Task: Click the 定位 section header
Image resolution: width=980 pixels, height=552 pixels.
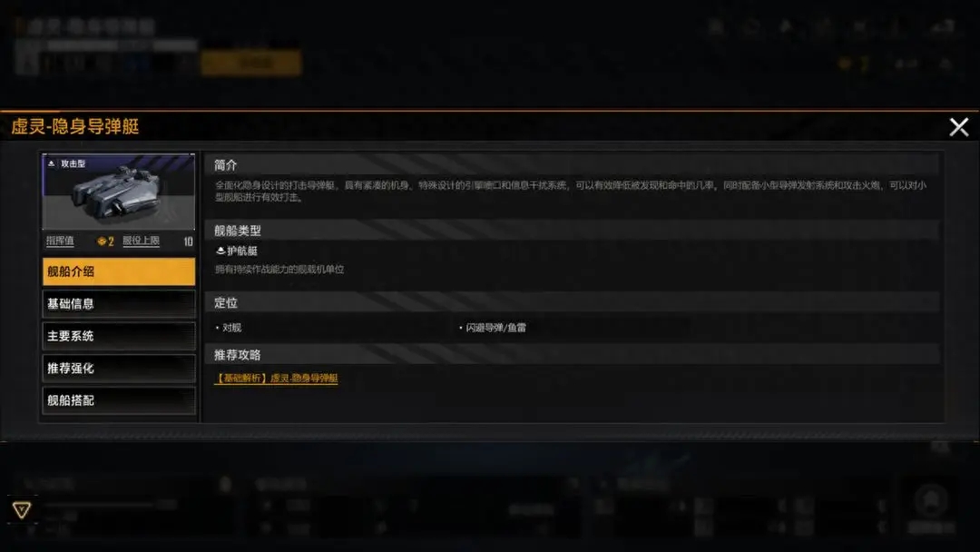Action: coord(226,302)
